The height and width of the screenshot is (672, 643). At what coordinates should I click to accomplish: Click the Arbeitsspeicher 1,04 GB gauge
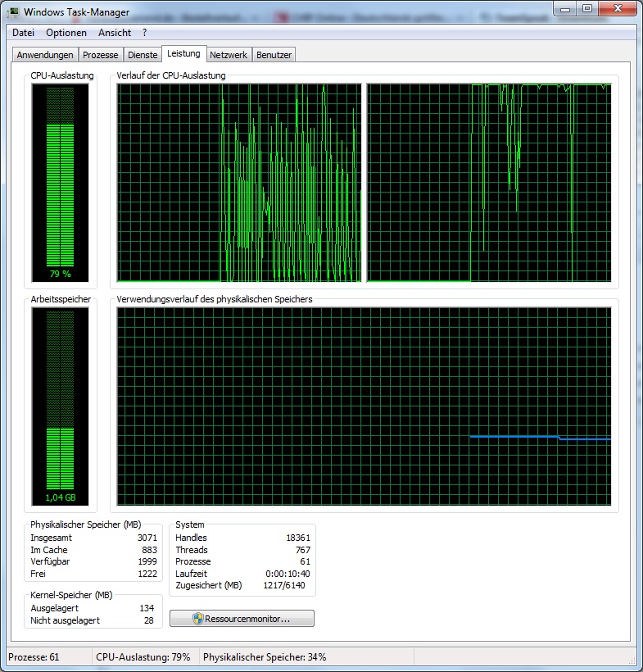[x=60, y=406]
